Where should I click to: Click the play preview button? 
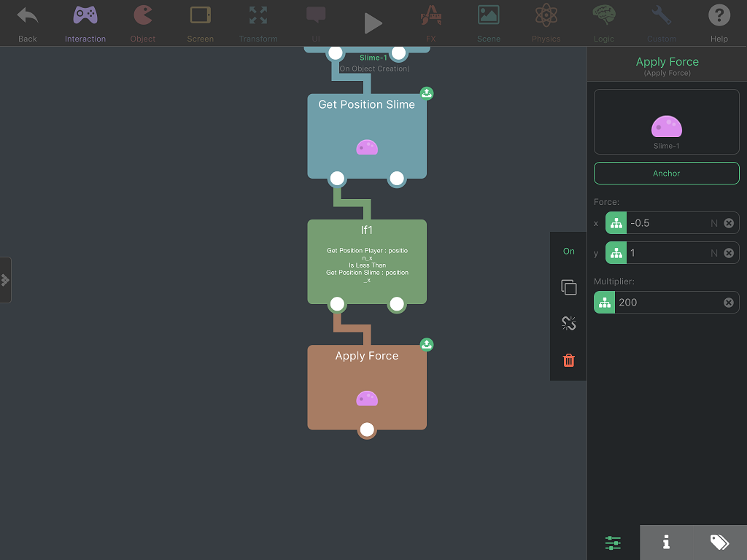click(373, 23)
